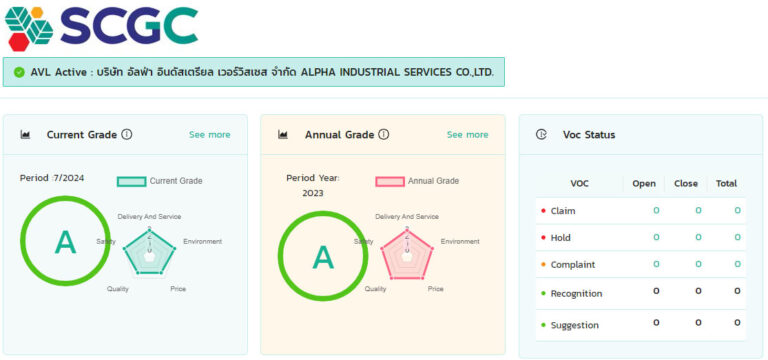Click the Recognition row label
768x360 pixels.
(576, 293)
